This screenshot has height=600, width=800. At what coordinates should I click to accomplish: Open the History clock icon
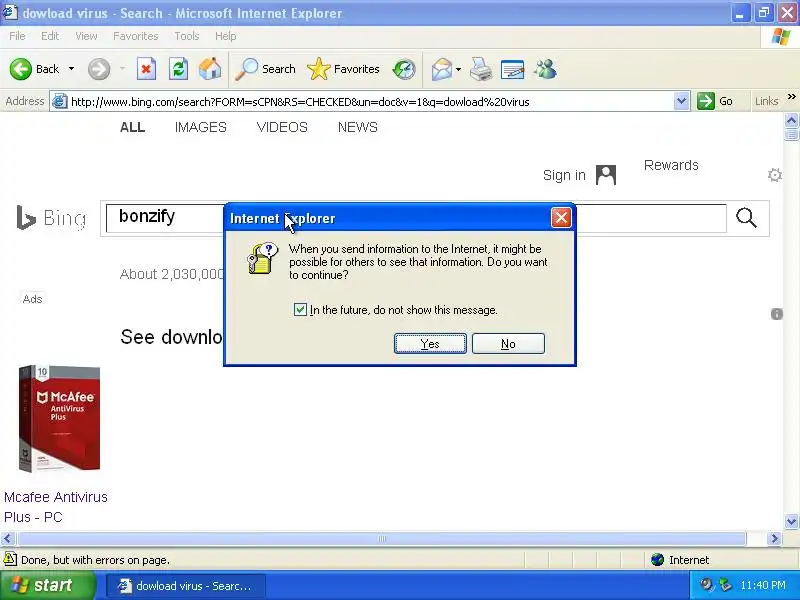click(x=404, y=69)
